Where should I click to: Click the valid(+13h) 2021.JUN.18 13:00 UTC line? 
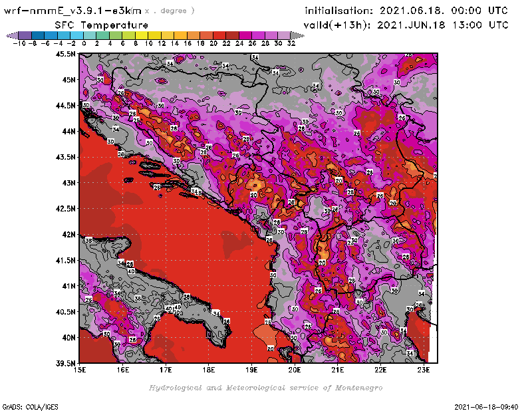406,25
